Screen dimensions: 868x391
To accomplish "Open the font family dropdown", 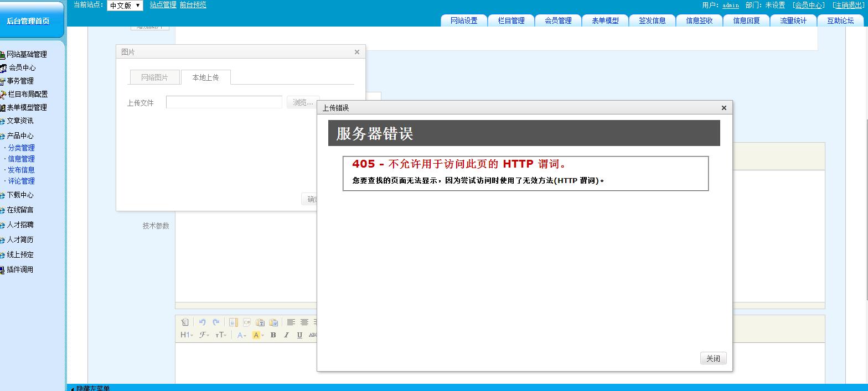I will pyautogui.click(x=204, y=335).
